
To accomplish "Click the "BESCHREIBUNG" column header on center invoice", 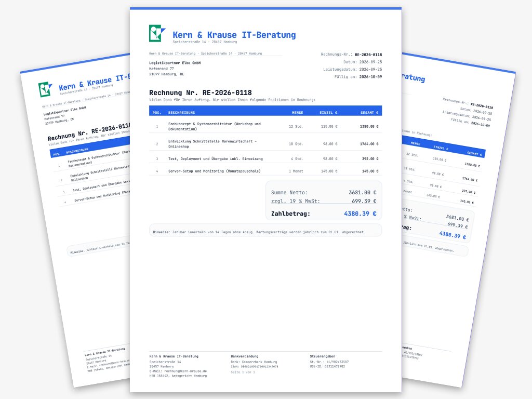I will 181,112.
